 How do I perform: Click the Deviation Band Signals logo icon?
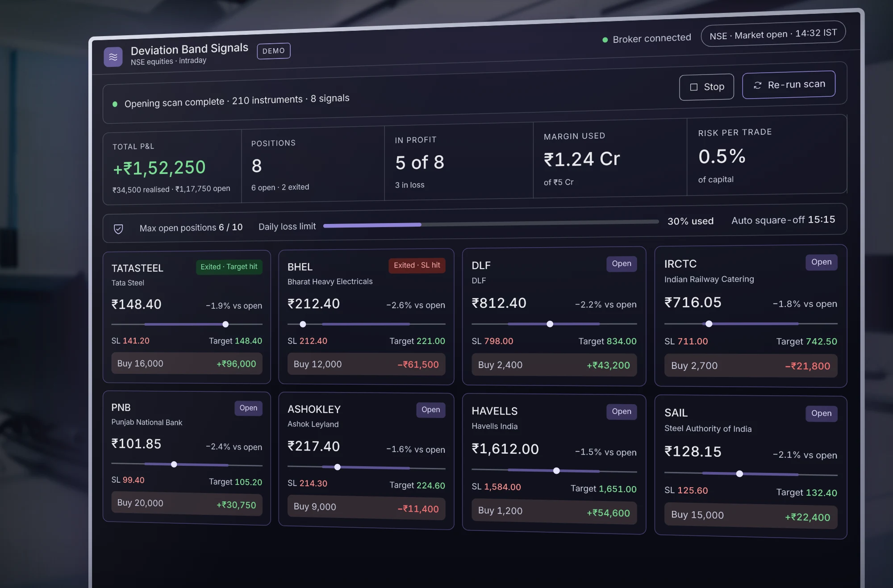click(113, 57)
